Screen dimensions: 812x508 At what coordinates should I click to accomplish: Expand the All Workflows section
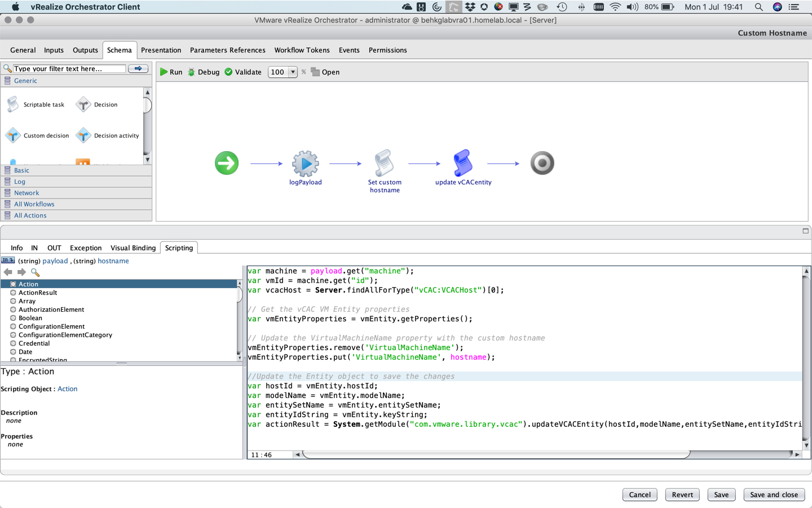[x=76, y=204]
